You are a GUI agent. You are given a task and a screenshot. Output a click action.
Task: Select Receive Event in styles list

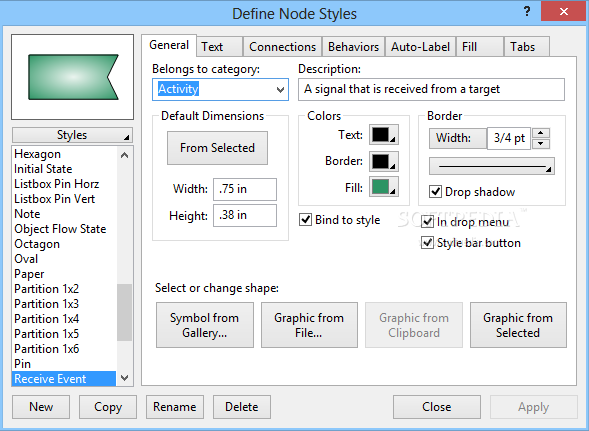tap(64, 379)
